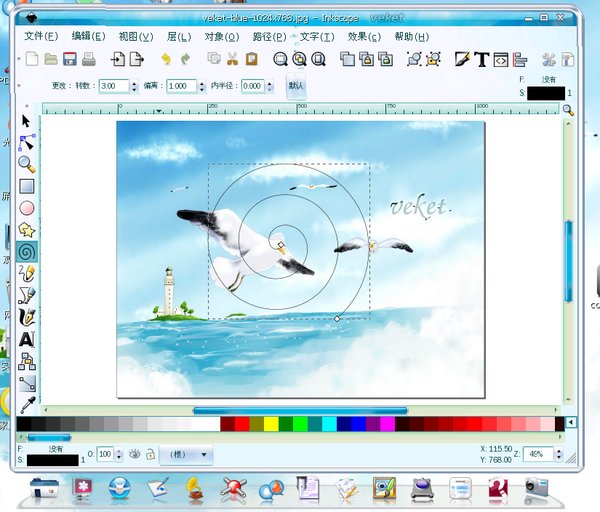This screenshot has height=512, width=600.
Task: Click the Save document floppy icon
Action: pos(71,59)
